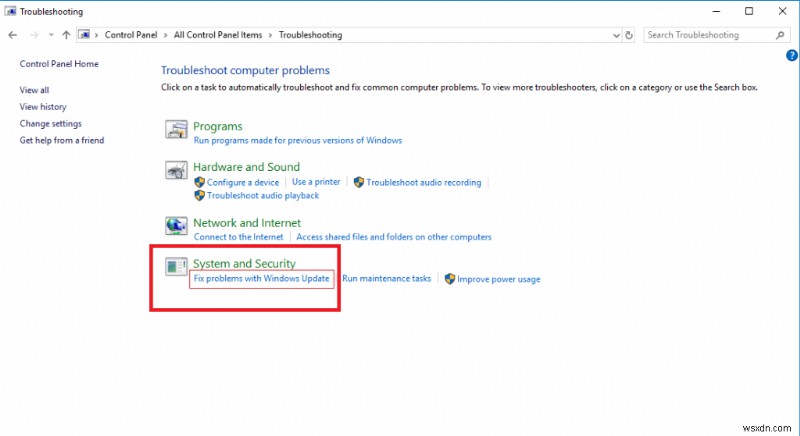The height and width of the screenshot is (436, 800).
Task: Click the shield icon beside Configure a device
Action: [x=199, y=182]
